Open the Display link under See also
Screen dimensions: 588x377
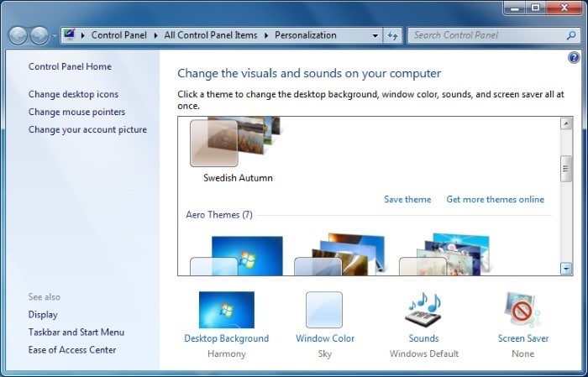[43, 314]
